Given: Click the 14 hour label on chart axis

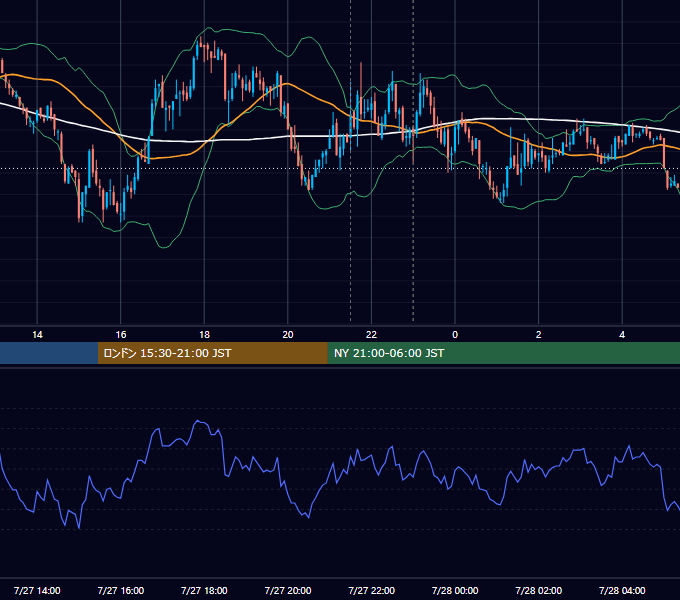Looking at the screenshot, I should 37,335.
